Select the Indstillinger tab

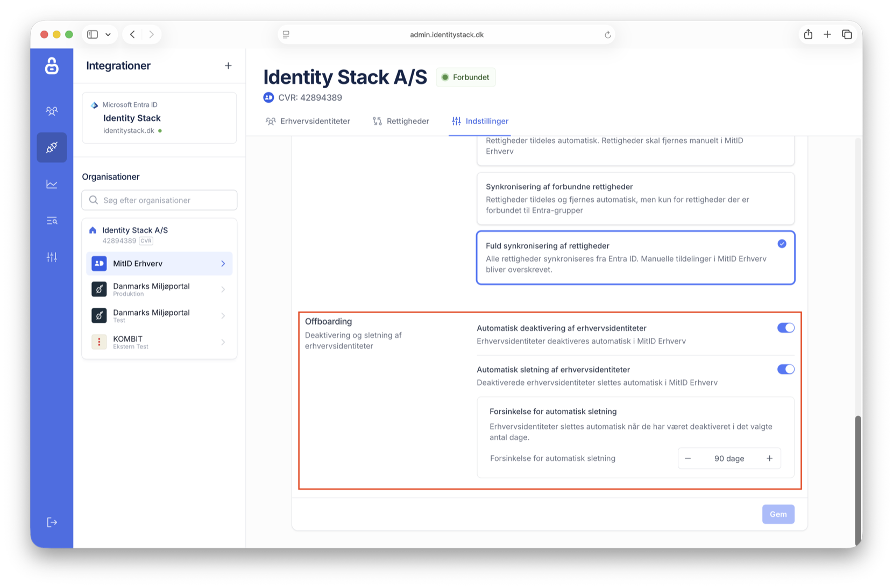click(480, 121)
